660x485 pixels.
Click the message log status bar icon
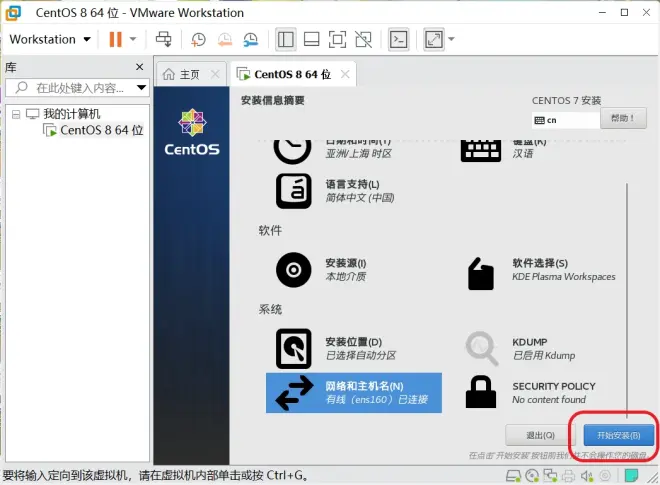point(631,476)
